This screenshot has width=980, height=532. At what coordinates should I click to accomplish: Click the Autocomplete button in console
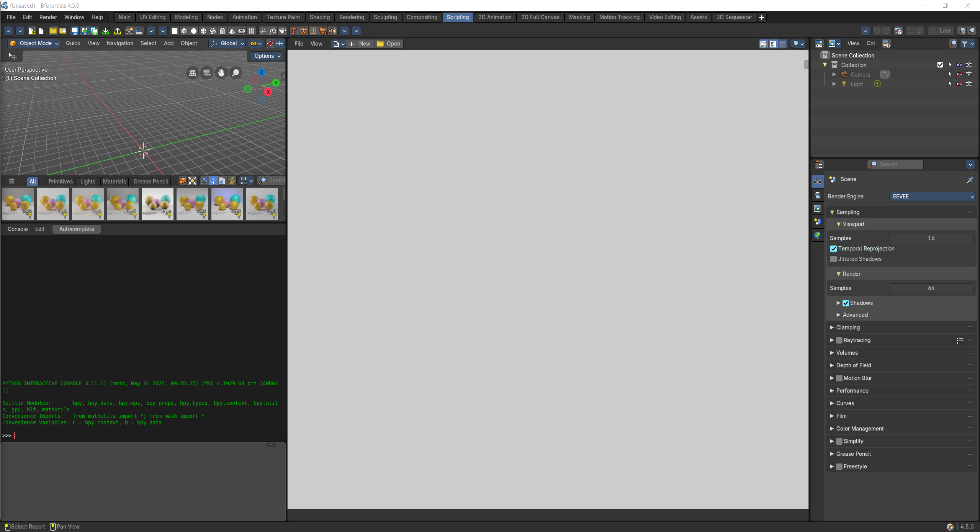point(77,229)
